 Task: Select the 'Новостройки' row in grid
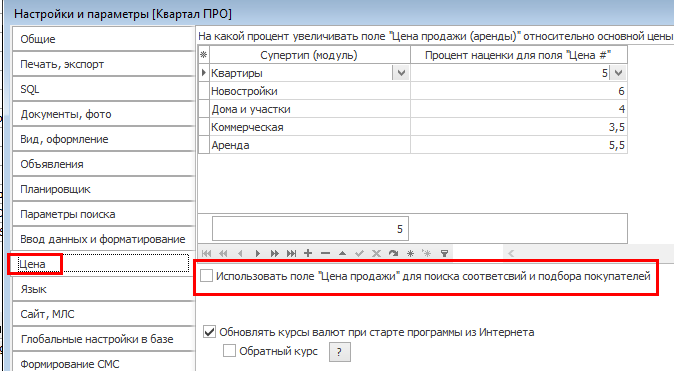pyautogui.click(x=413, y=91)
